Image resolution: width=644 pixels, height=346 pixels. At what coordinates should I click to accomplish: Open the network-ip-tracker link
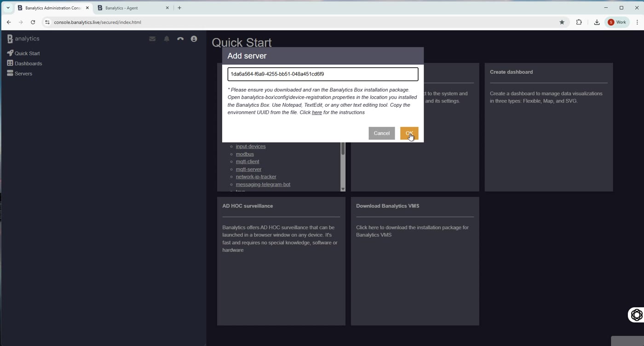click(x=256, y=177)
